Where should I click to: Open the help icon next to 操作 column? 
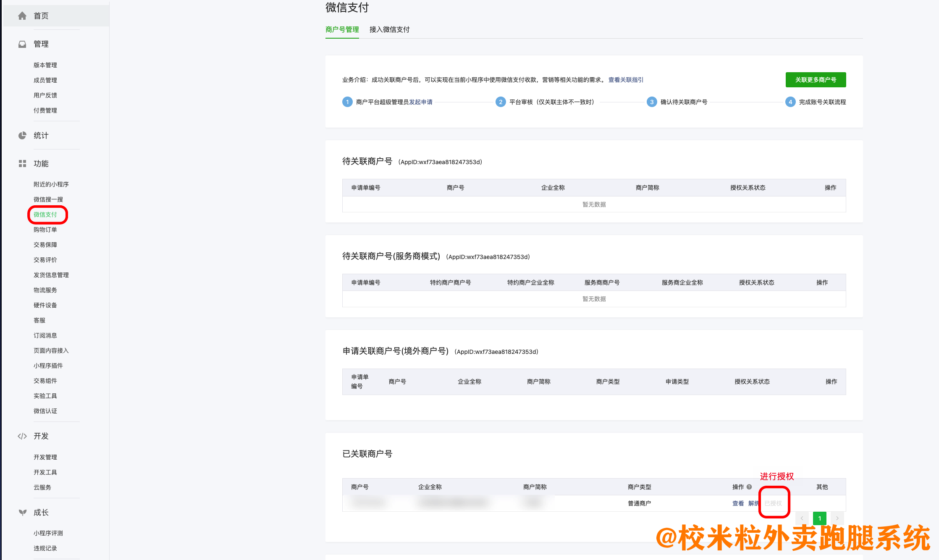750,487
